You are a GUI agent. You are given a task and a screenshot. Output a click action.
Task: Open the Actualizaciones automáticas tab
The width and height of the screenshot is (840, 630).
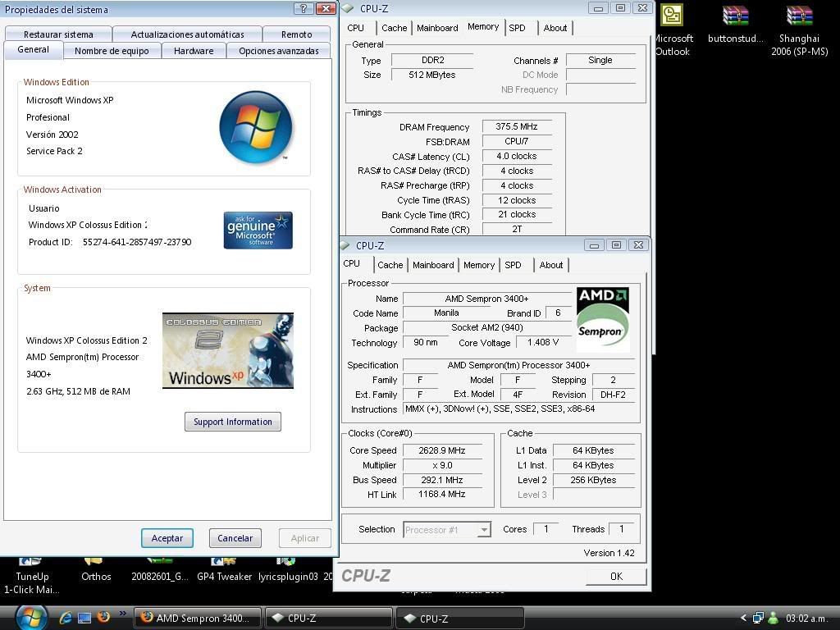(188, 34)
